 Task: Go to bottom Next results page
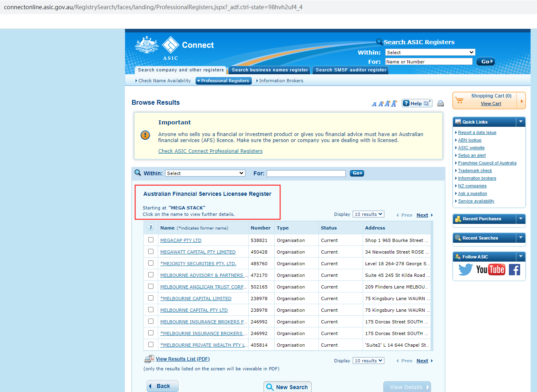422,361
